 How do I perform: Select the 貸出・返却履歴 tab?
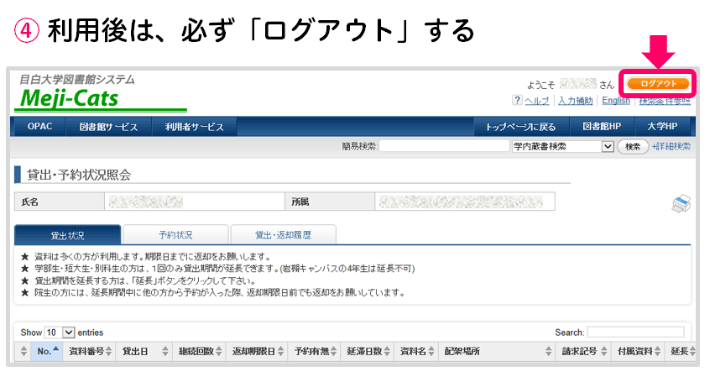pyautogui.click(x=283, y=235)
